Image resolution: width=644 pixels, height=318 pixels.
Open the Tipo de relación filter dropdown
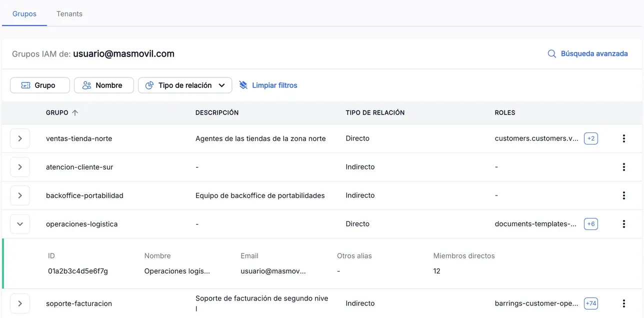click(185, 85)
